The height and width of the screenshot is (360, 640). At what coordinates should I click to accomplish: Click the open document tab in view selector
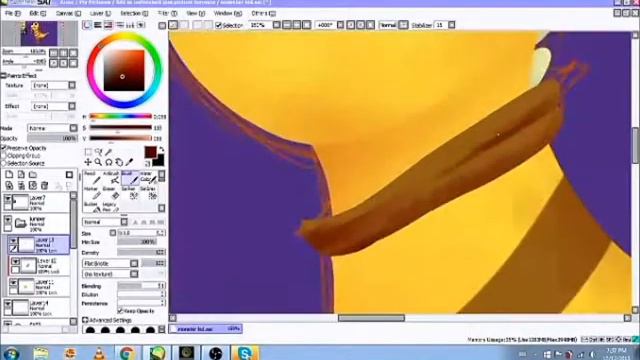tap(206, 329)
